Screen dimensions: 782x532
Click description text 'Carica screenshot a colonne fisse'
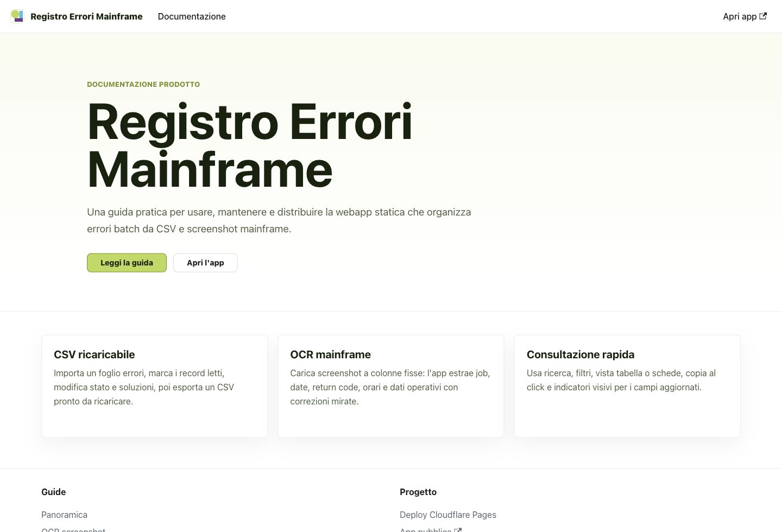(x=390, y=387)
